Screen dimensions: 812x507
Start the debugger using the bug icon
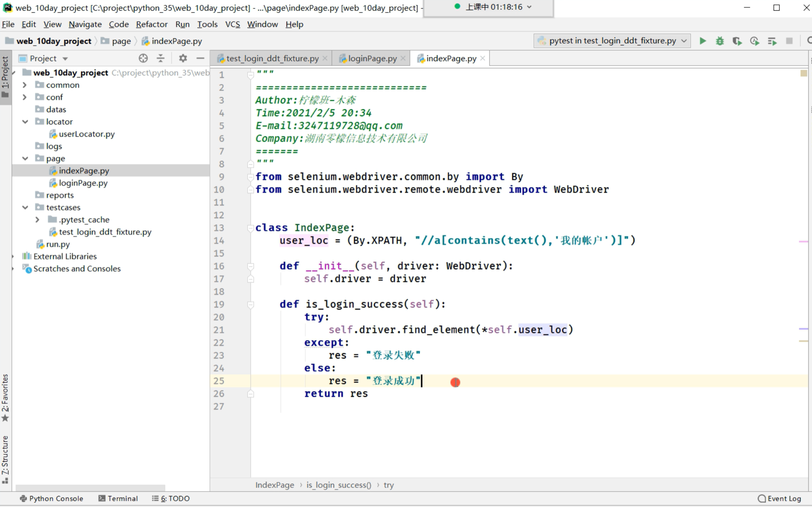coord(719,41)
